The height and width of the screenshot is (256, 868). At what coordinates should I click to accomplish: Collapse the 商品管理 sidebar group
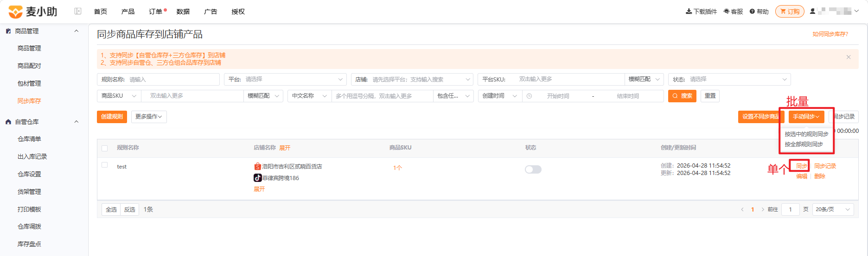77,31
